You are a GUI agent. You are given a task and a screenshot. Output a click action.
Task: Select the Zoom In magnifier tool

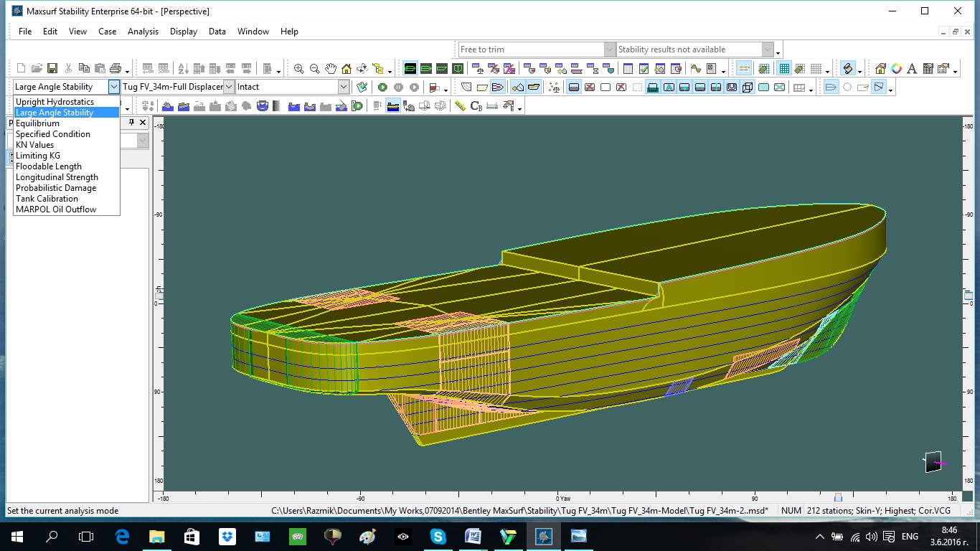(298, 69)
